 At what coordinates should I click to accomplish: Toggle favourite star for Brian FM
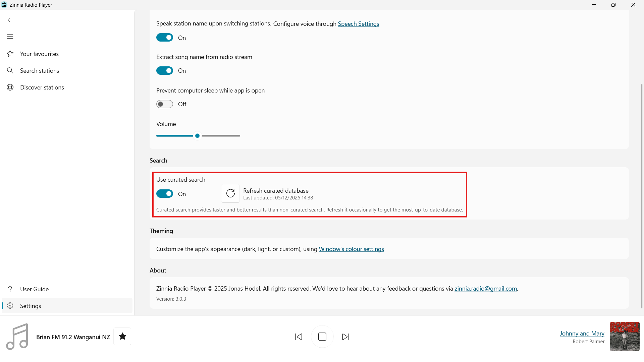122,337
